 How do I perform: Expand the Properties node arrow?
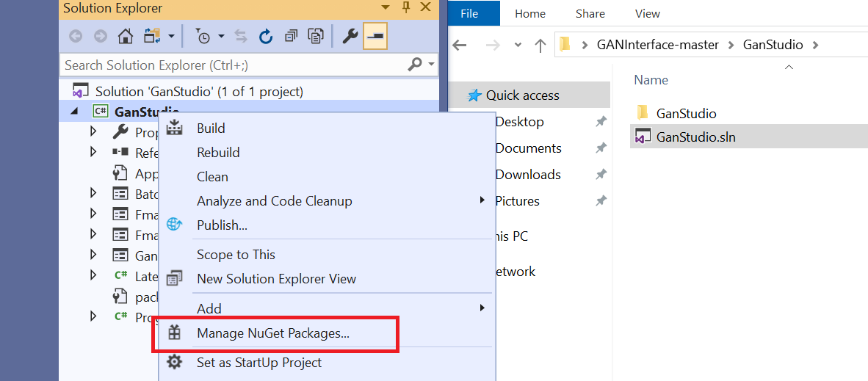click(93, 132)
